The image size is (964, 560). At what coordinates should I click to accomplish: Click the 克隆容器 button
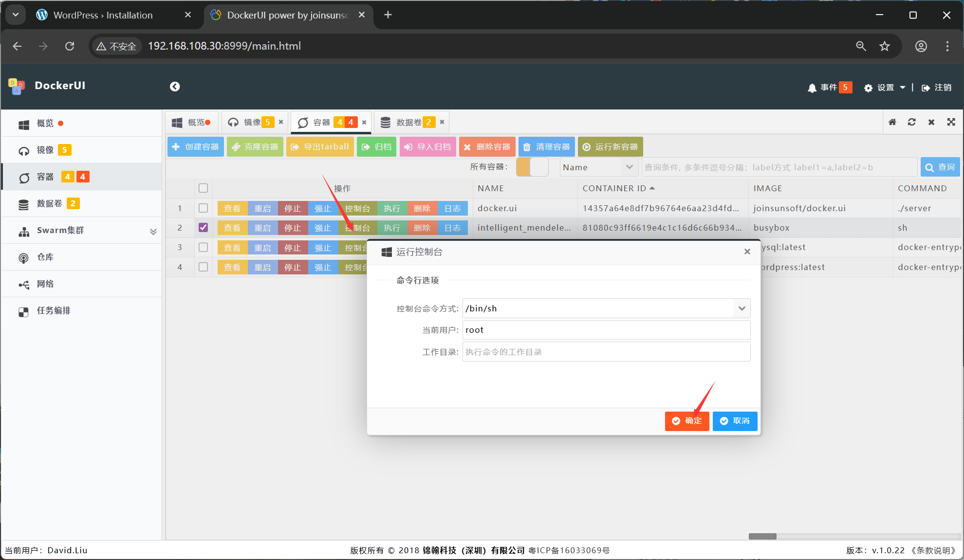[x=255, y=147]
